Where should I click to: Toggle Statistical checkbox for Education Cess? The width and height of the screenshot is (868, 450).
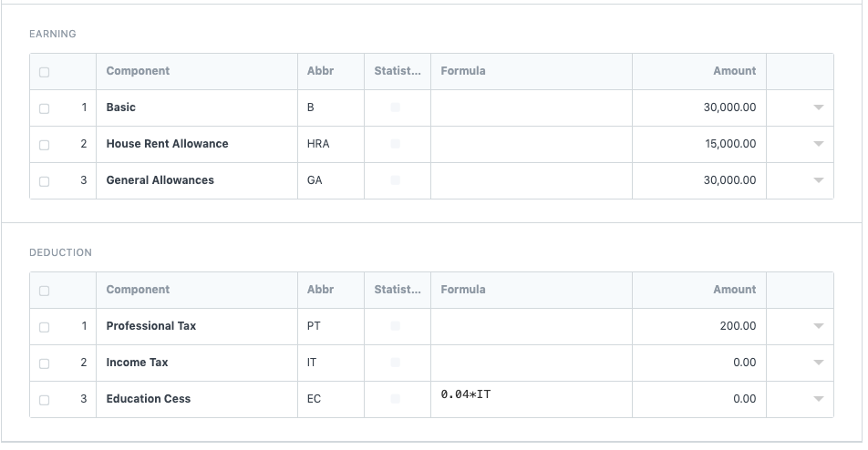click(395, 399)
